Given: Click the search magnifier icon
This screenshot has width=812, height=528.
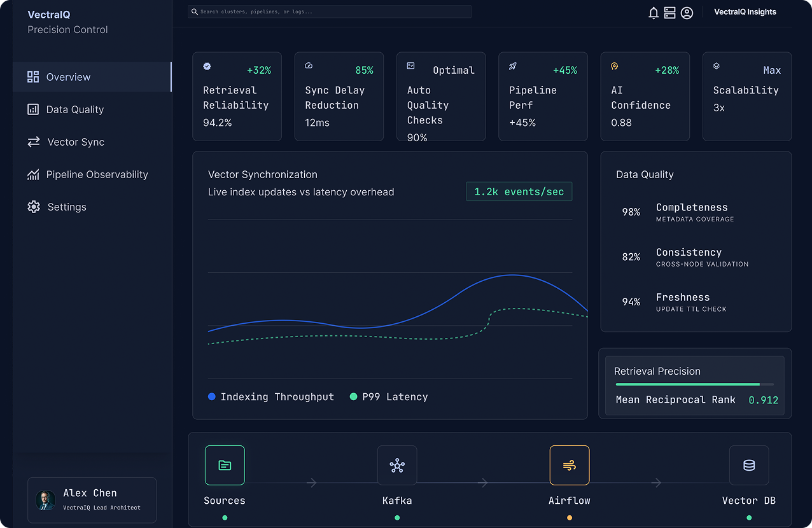Looking at the screenshot, I should [195, 11].
